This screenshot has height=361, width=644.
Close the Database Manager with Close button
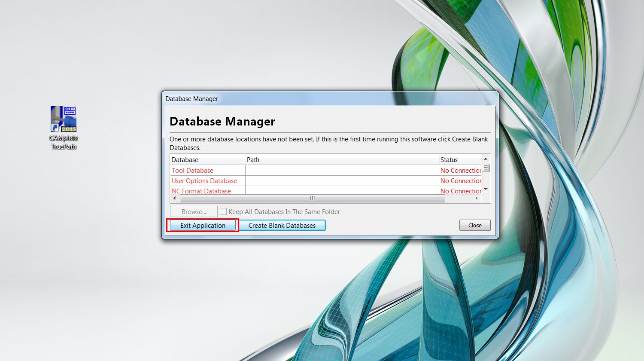click(475, 225)
